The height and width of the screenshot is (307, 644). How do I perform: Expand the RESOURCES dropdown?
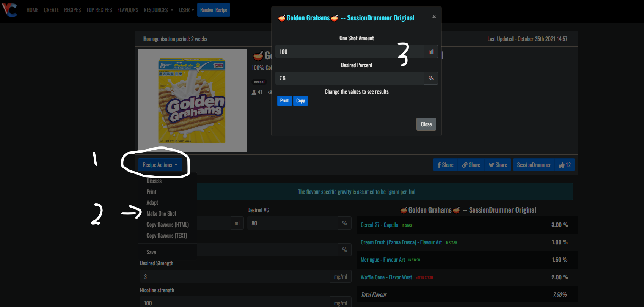coord(159,10)
